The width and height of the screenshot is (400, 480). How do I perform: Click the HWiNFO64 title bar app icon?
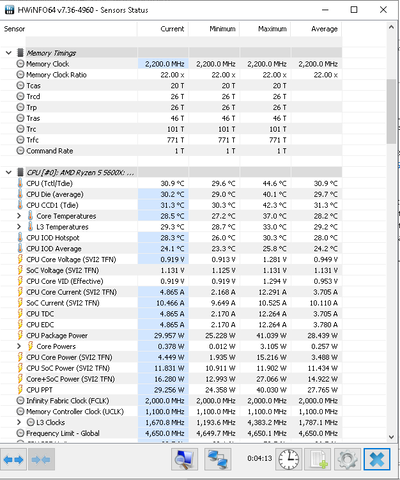10,10
